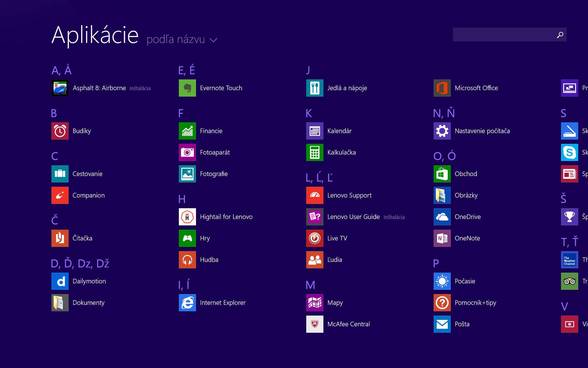Open the Ľudia people icon
This screenshot has height=368, width=588.
[x=315, y=260]
